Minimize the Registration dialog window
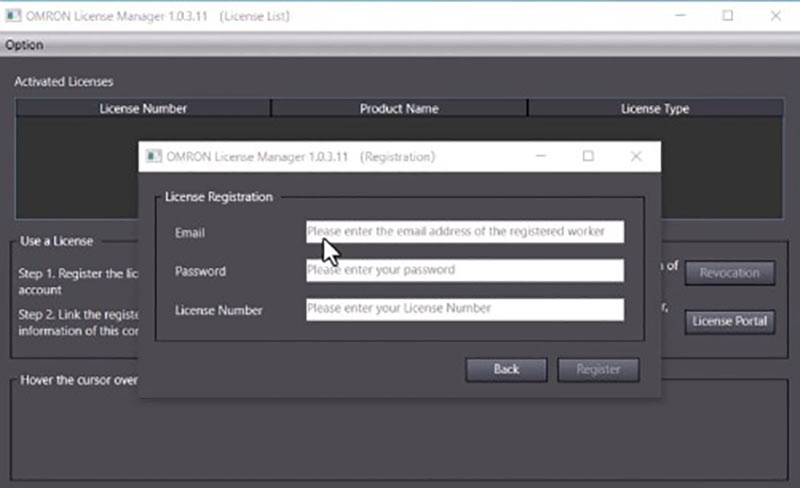Image resolution: width=800 pixels, height=488 pixels. (x=540, y=157)
